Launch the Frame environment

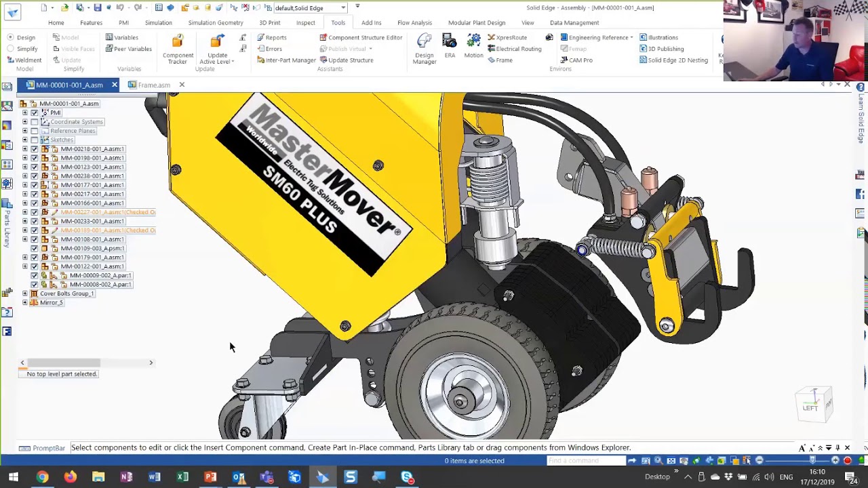tap(500, 60)
